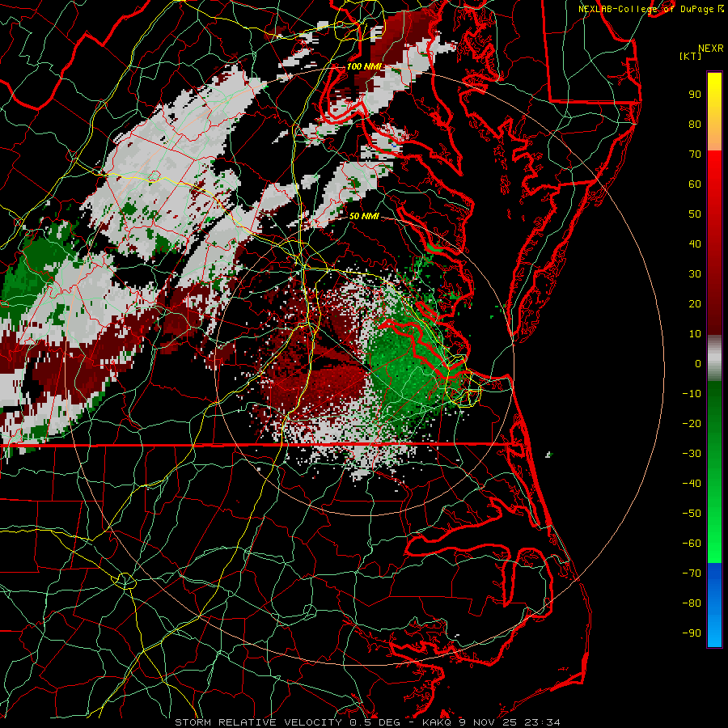Click the KAKQ timestamp 9 NOV 25 23:34
The width and height of the screenshot is (728, 728).
click(491, 722)
